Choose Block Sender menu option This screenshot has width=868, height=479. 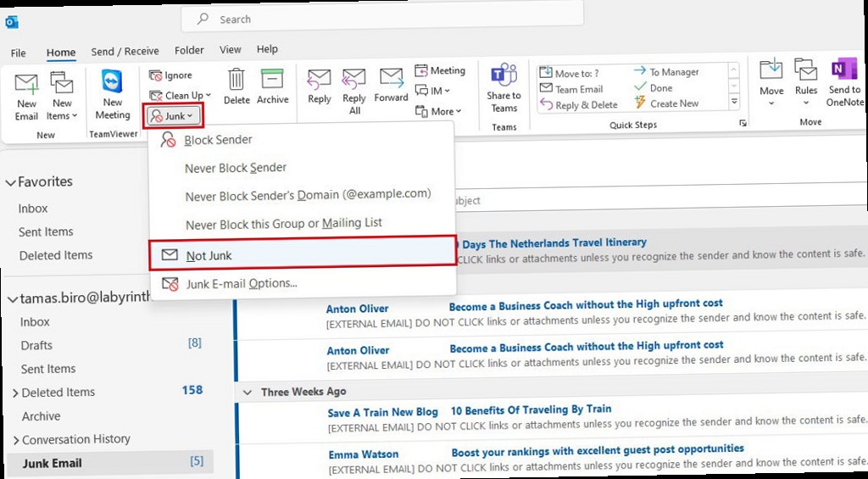click(x=218, y=140)
